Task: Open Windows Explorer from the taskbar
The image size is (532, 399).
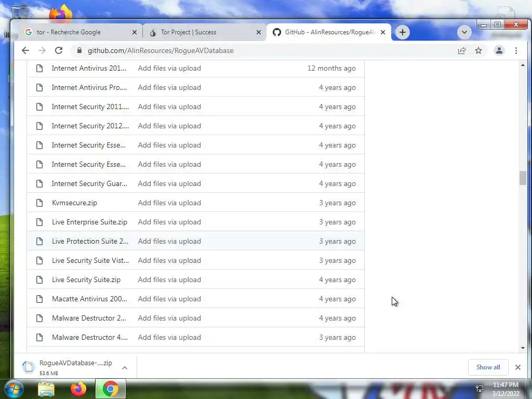Action: point(46,389)
